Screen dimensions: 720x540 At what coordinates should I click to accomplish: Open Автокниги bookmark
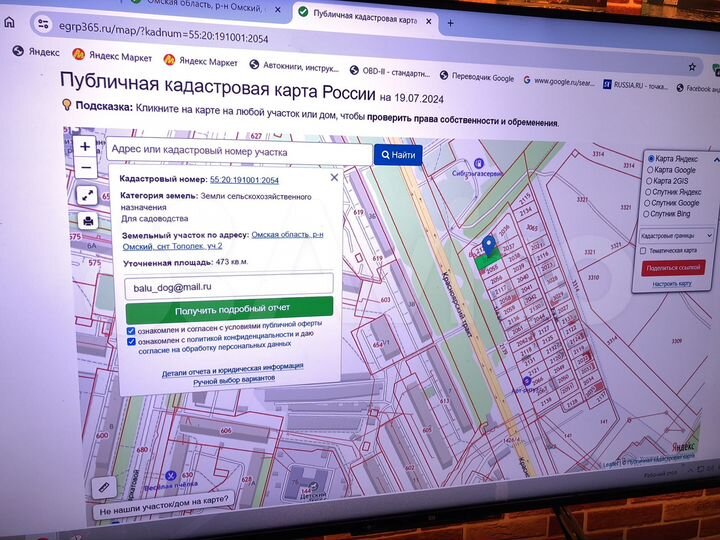(294, 67)
